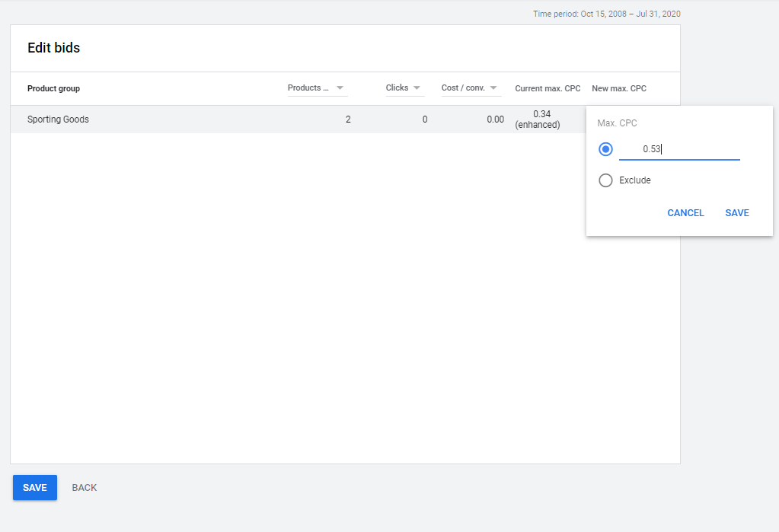This screenshot has height=532, width=779.
Task: Click the Products count value 2
Action: coord(348,119)
